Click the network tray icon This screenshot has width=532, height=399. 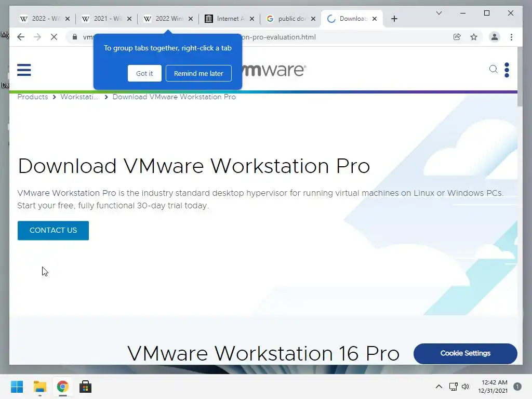click(x=453, y=387)
